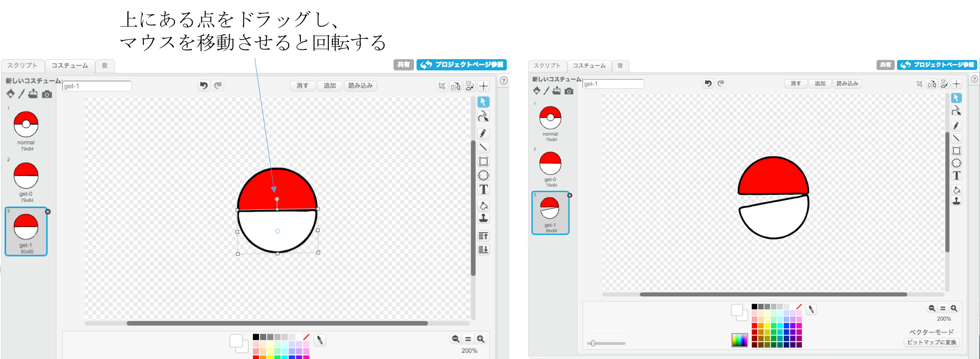Screen dimensions: 980x359
Task: Click the horizontal canvas scrollbar in left editor
Action: point(277,323)
